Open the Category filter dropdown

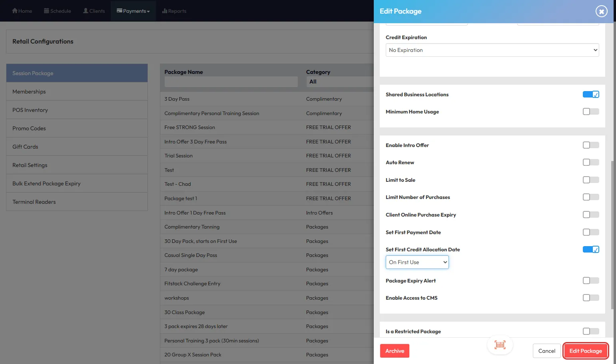(340, 82)
